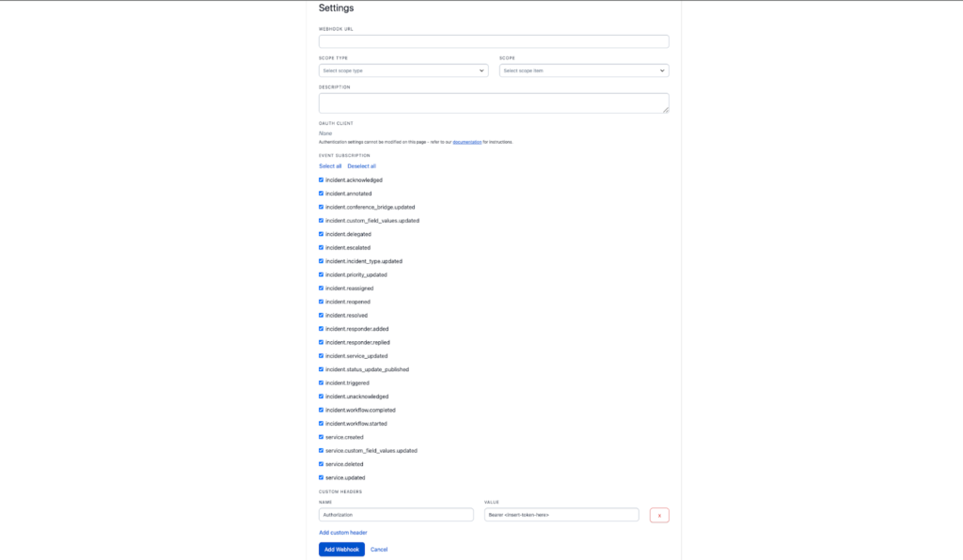Click the Description text area
This screenshot has height=560, width=963.
coord(493,102)
